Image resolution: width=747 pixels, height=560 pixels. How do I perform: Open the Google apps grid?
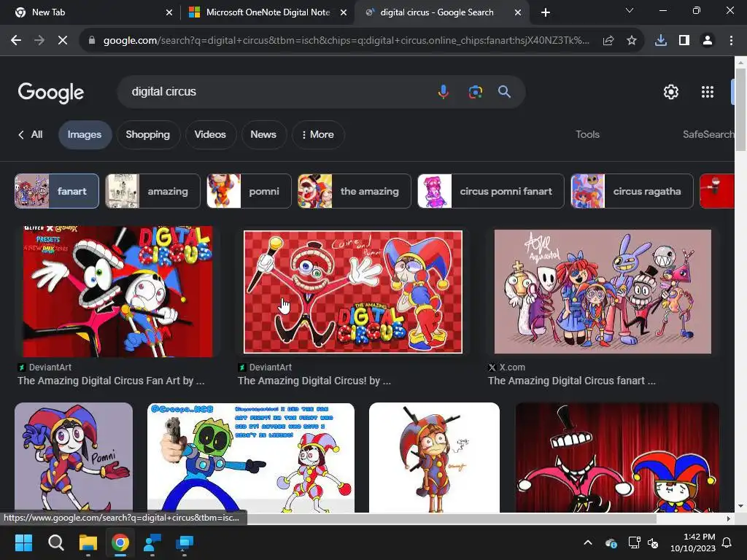tap(708, 91)
